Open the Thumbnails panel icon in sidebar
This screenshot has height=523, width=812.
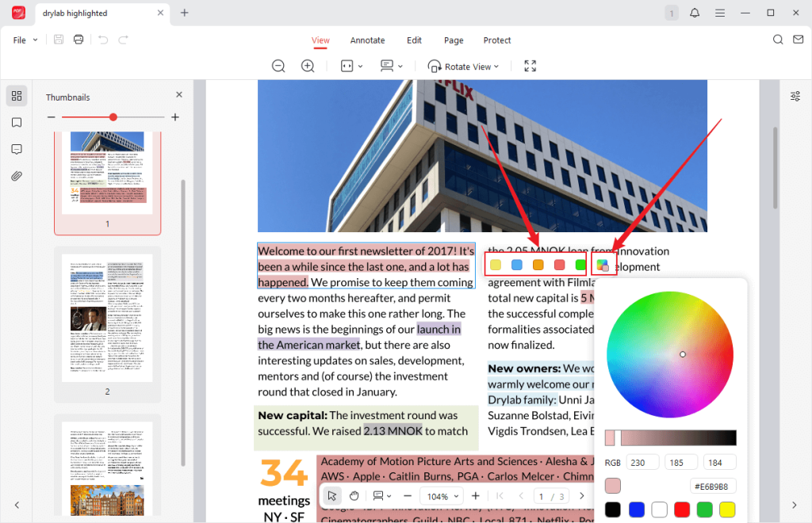coord(17,95)
